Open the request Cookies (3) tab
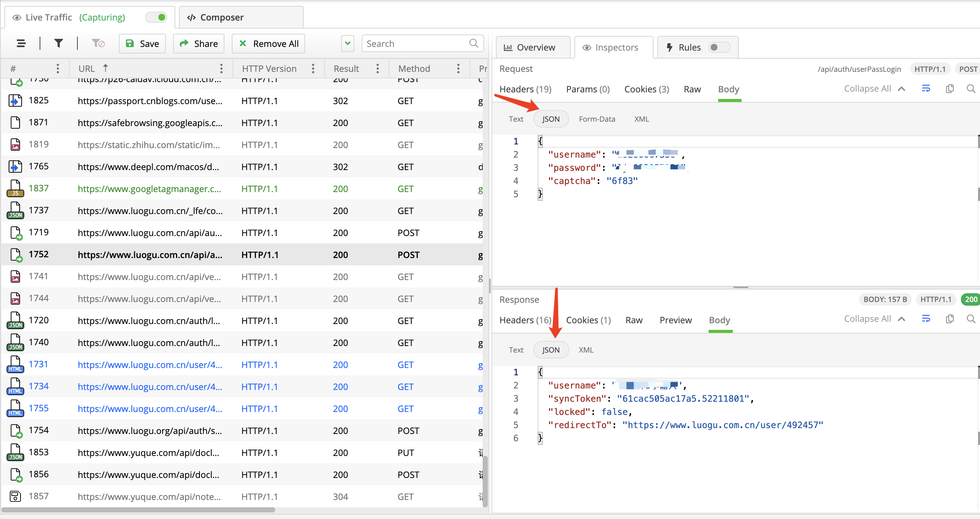Image resolution: width=980 pixels, height=519 pixels. (x=646, y=89)
